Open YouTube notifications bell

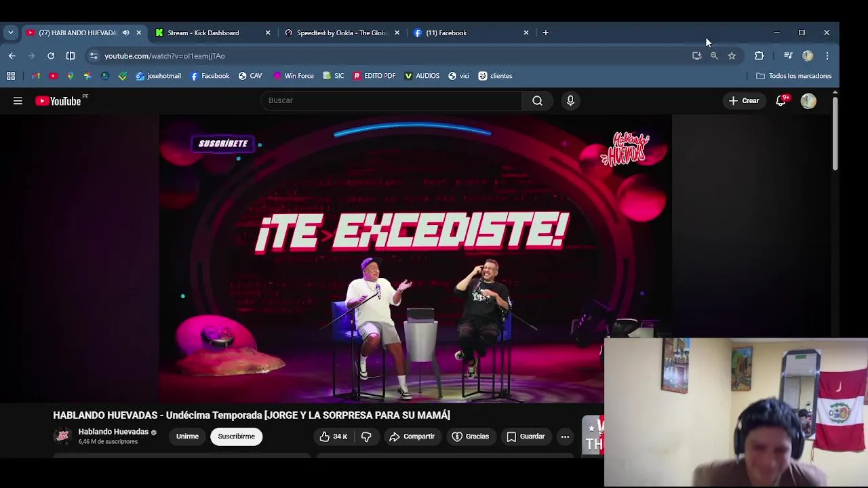pyautogui.click(x=781, y=100)
